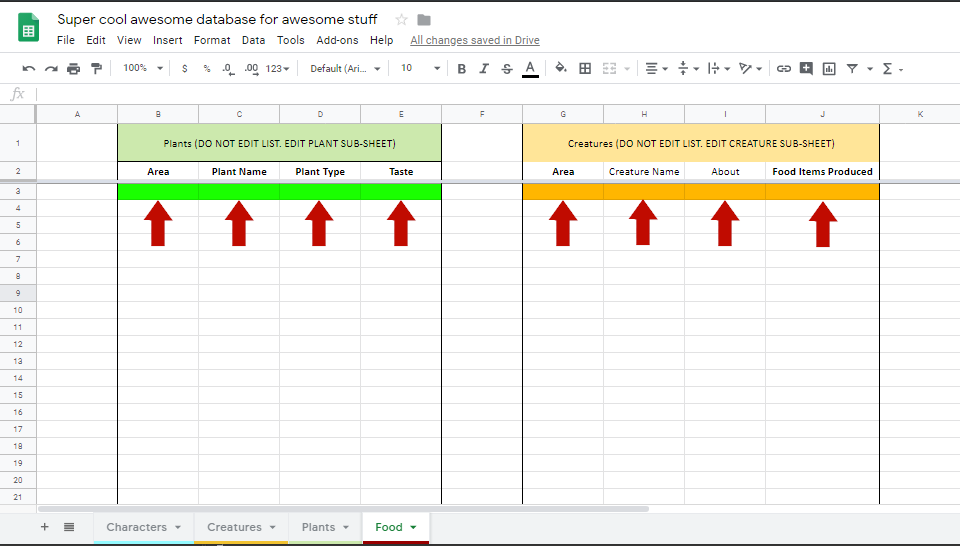Screen dimensions: 960x546
Task: Switch to the Creatures sheet tab
Action: click(241, 527)
